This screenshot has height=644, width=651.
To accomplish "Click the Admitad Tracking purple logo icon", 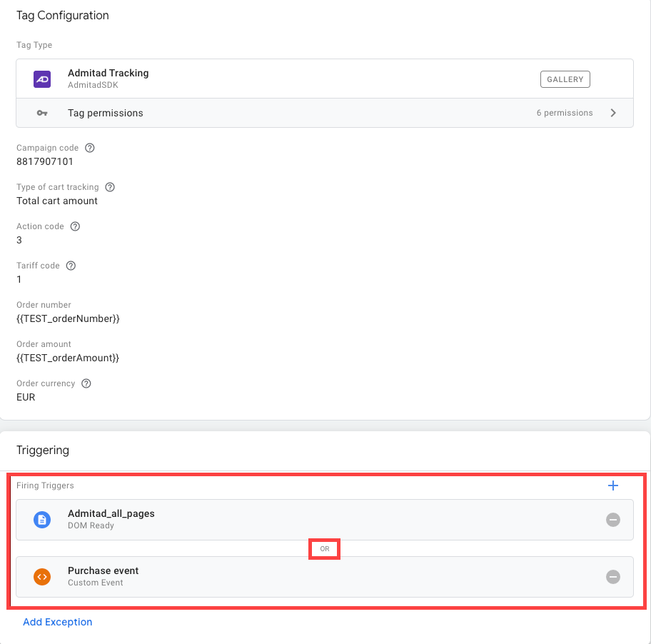I will coord(42,79).
